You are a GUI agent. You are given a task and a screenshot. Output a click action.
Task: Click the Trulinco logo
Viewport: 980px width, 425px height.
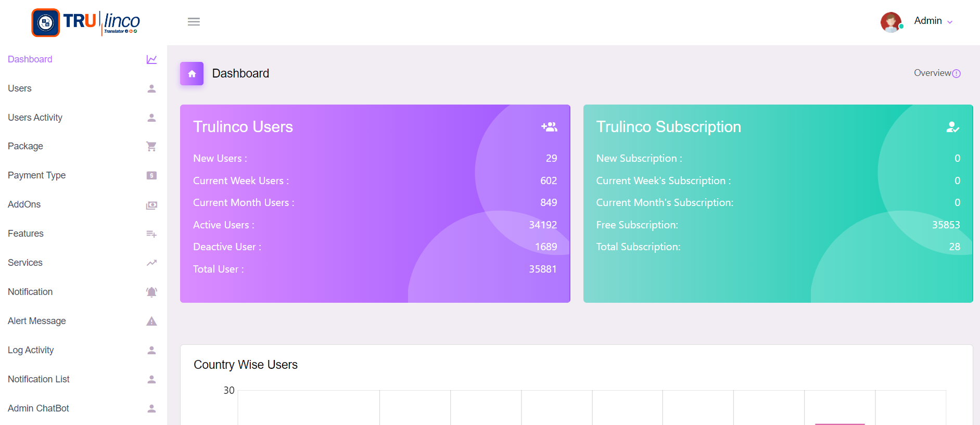point(86,22)
